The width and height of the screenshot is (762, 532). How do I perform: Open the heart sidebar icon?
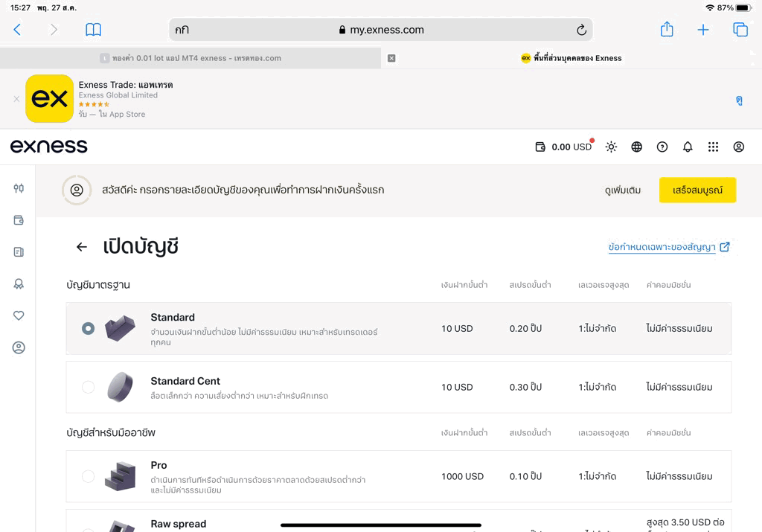click(19, 315)
